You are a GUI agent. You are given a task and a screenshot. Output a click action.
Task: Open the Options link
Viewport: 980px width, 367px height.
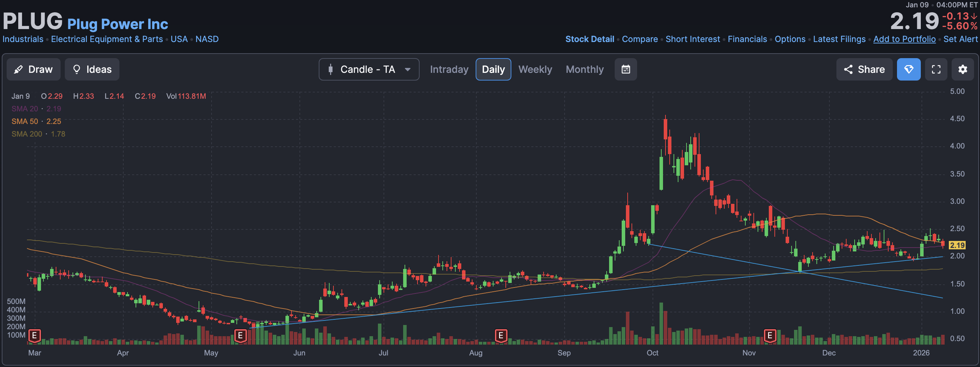790,39
